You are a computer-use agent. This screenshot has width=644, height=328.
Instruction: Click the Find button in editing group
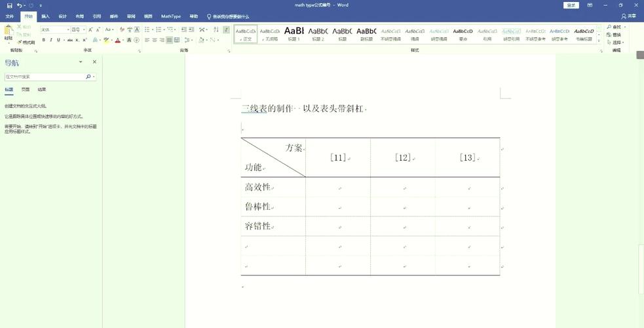(x=615, y=27)
